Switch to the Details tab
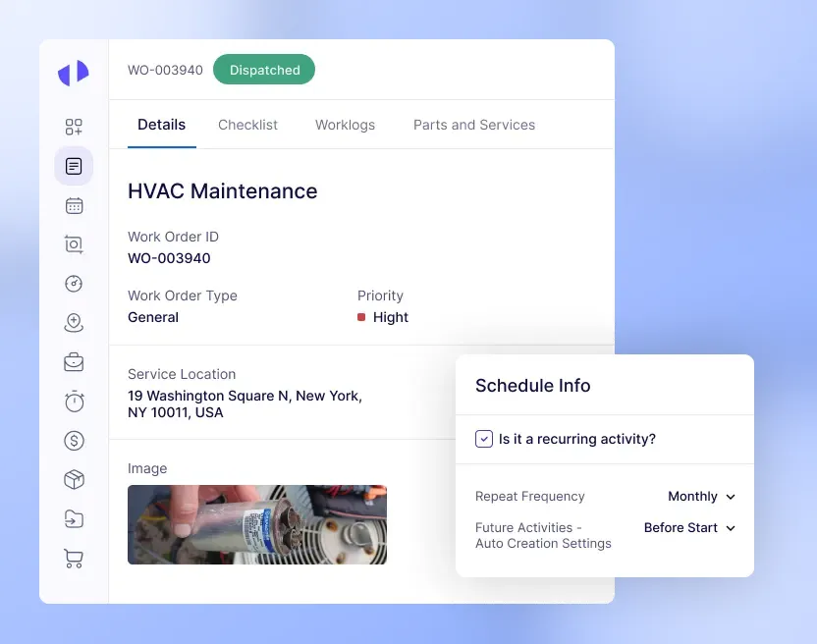 [161, 125]
